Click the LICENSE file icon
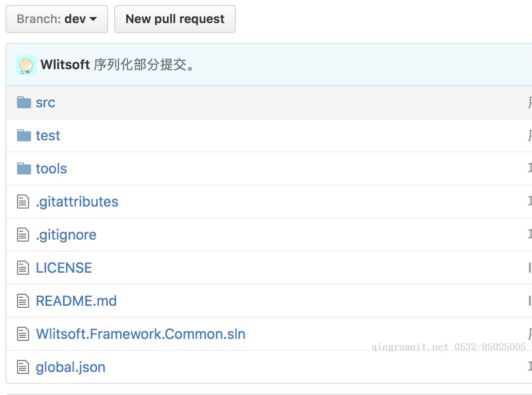The image size is (532, 395). coord(23,268)
